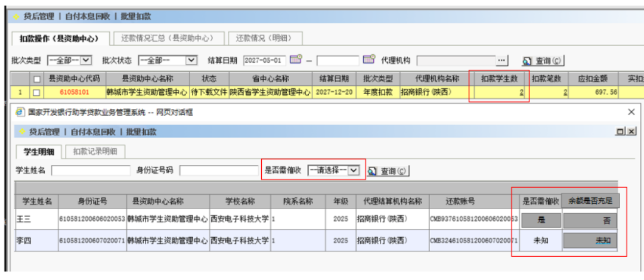644x280 pixels.
Task: Maximize the inner 批里扣款 panel
Action: 621,131
